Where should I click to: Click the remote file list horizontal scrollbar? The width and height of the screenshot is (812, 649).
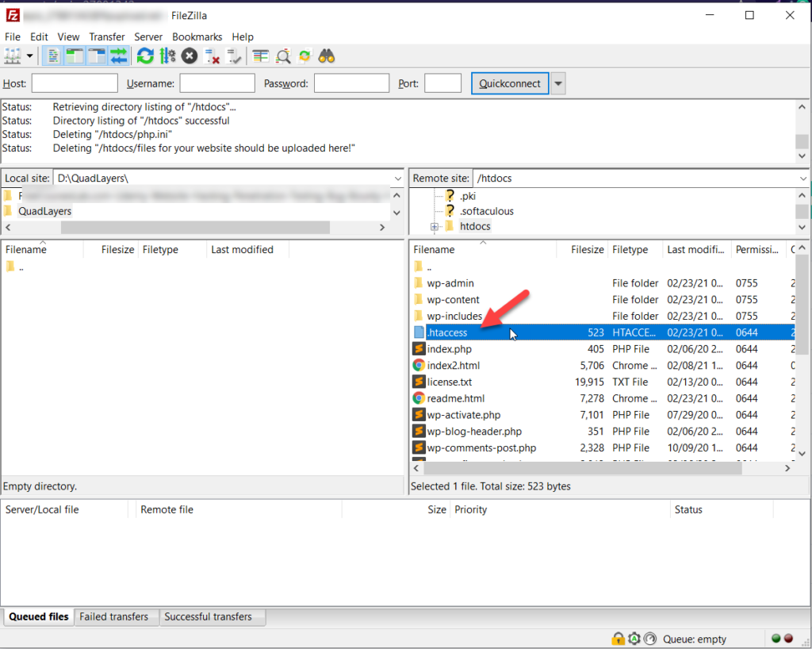[x=583, y=468]
